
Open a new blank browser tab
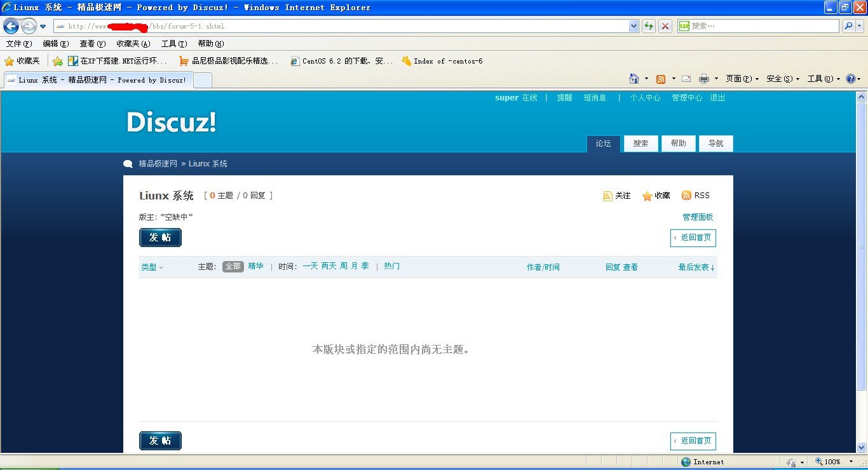pyautogui.click(x=202, y=80)
